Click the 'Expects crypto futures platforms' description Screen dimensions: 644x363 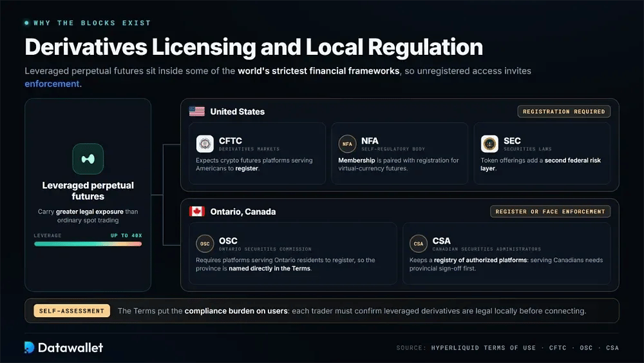coord(254,164)
